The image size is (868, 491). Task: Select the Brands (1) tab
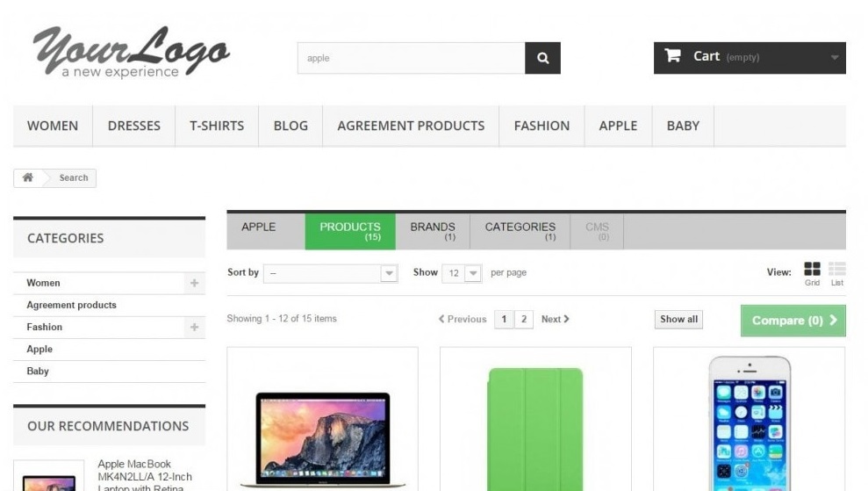point(433,231)
